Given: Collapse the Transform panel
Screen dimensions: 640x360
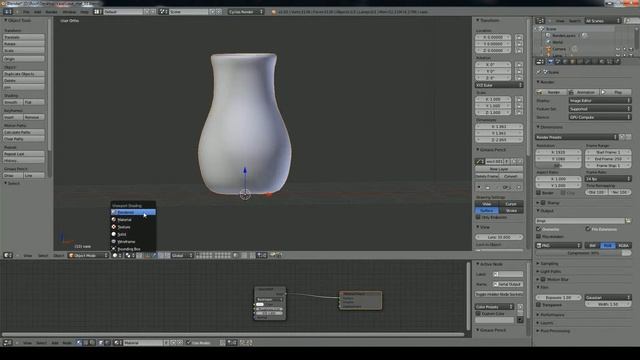Looking at the screenshot, I should pyautogui.click(x=488, y=20).
